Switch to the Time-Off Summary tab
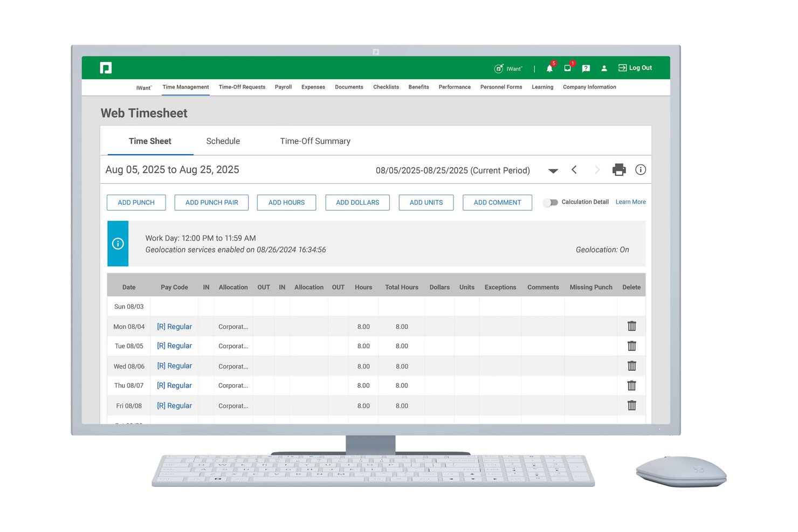The height and width of the screenshot is (532, 798). click(x=315, y=141)
